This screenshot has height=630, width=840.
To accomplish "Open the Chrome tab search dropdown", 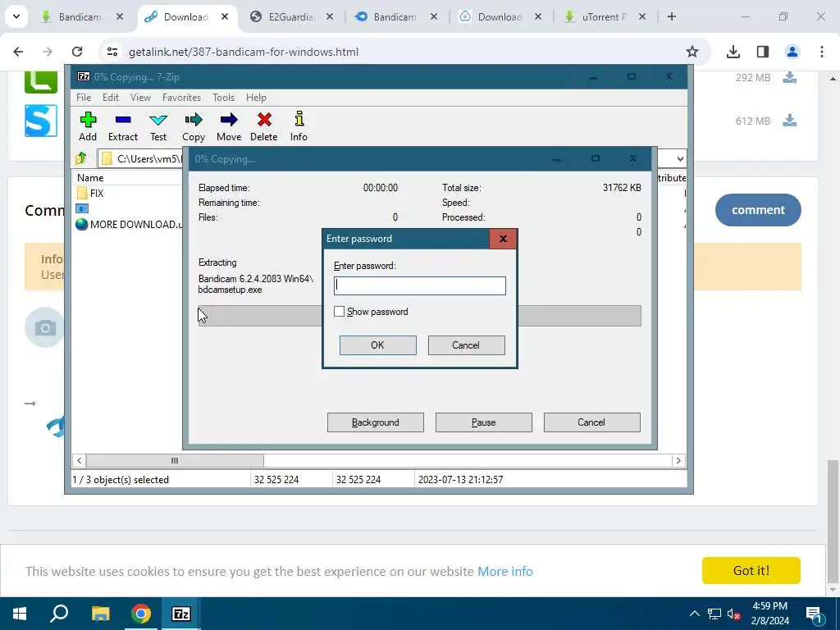I will (16, 16).
